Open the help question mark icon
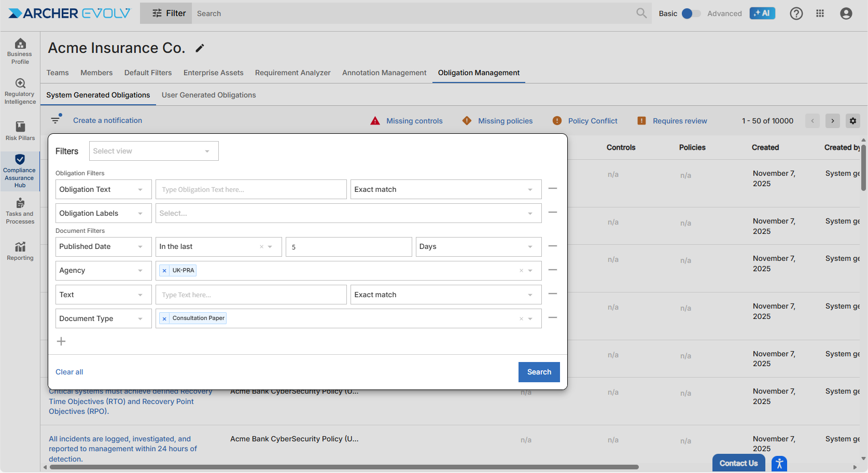The image size is (868, 473). 796,13
